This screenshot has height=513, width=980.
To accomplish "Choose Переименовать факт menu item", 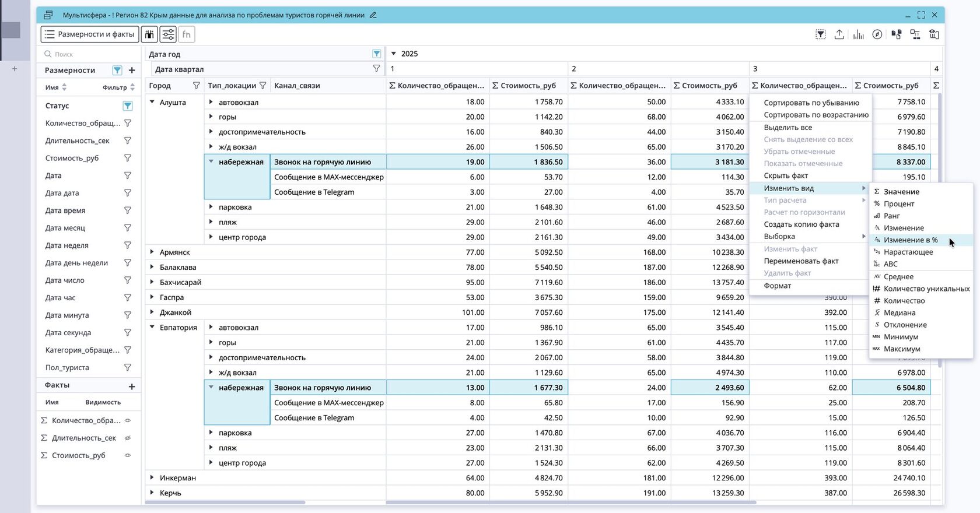I will (x=810, y=261).
